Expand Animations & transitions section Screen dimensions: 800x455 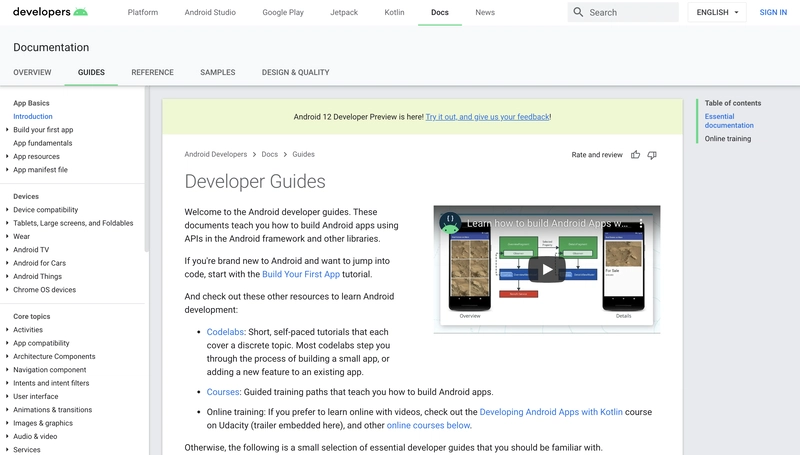coord(7,409)
